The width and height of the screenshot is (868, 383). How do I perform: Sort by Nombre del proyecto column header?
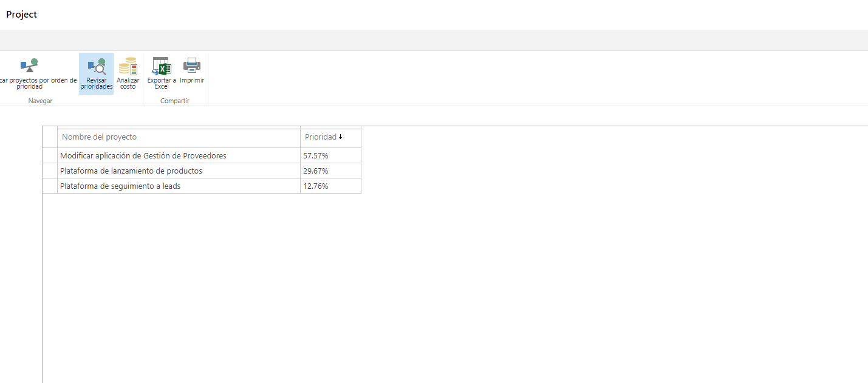point(100,137)
